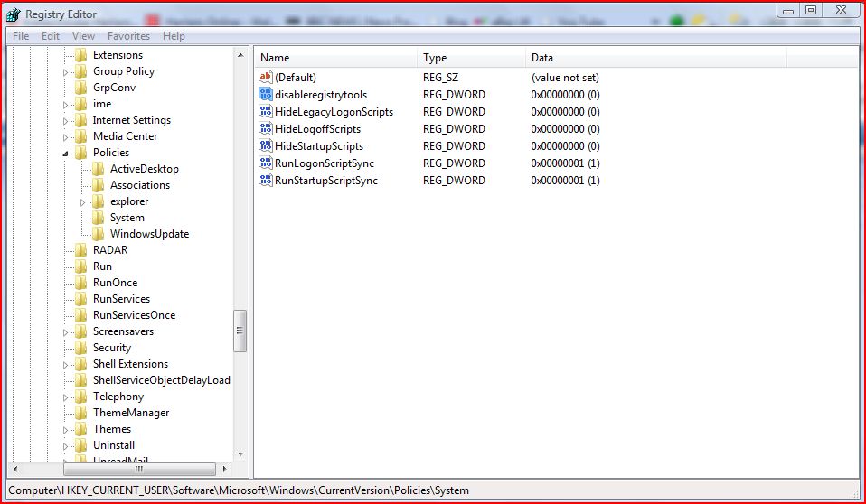This screenshot has width=866, height=504.
Task: Sort by the Data column header
Action: pyautogui.click(x=656, y=58)
